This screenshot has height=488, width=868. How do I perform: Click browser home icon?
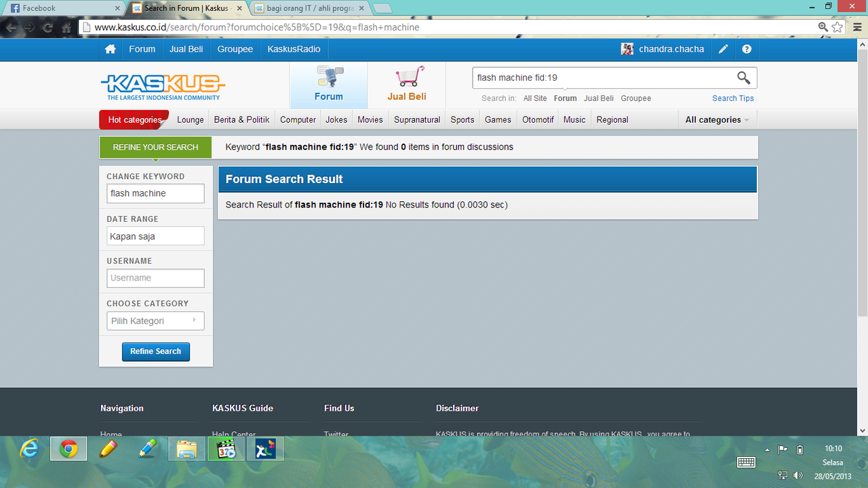click(66, 28)
